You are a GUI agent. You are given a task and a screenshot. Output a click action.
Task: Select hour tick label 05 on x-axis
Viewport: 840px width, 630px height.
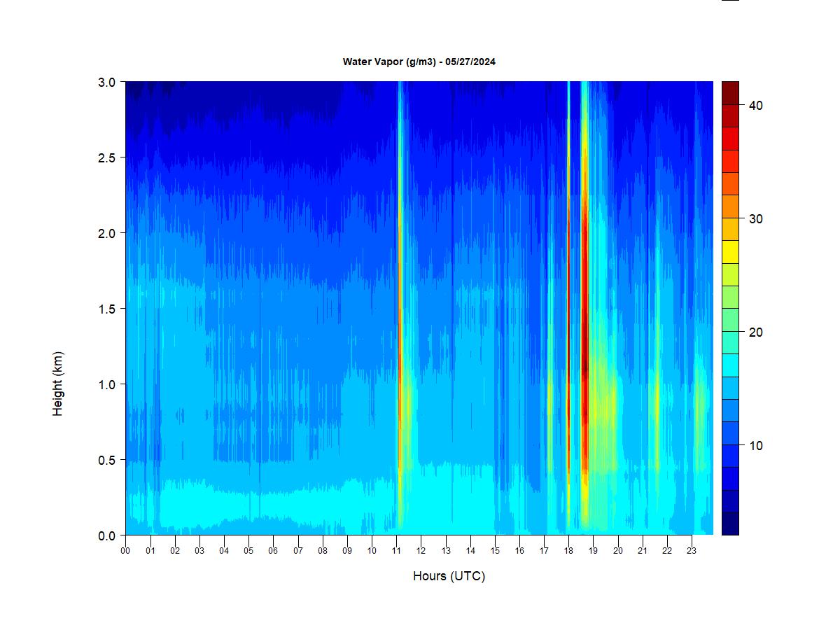pyautogui.click(x=248, y=551)
